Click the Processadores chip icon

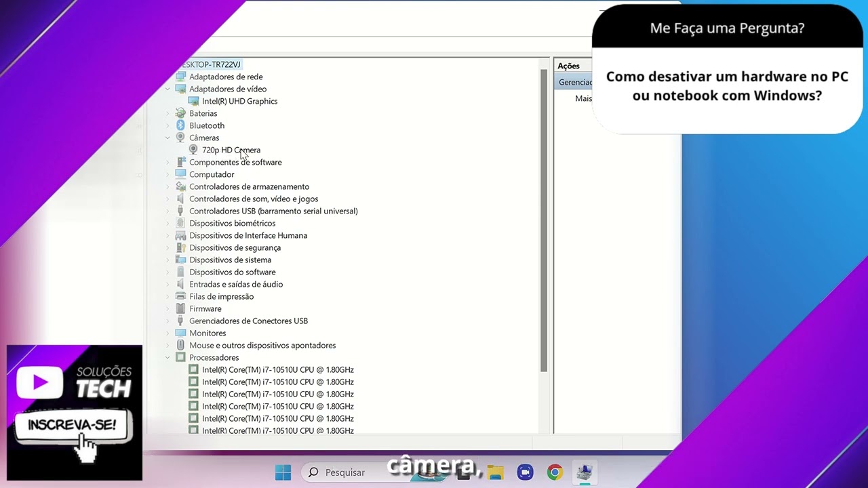(180, 357)
